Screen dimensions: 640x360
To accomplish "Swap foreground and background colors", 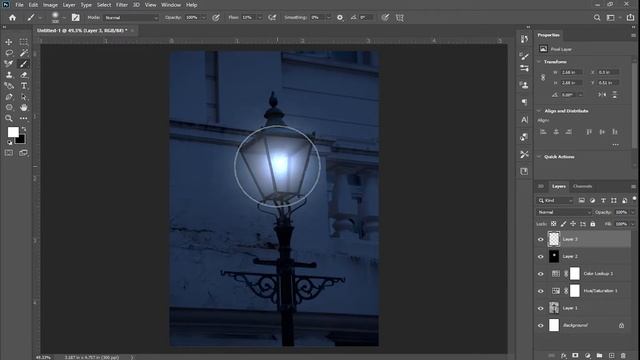I will pos(24,129).
